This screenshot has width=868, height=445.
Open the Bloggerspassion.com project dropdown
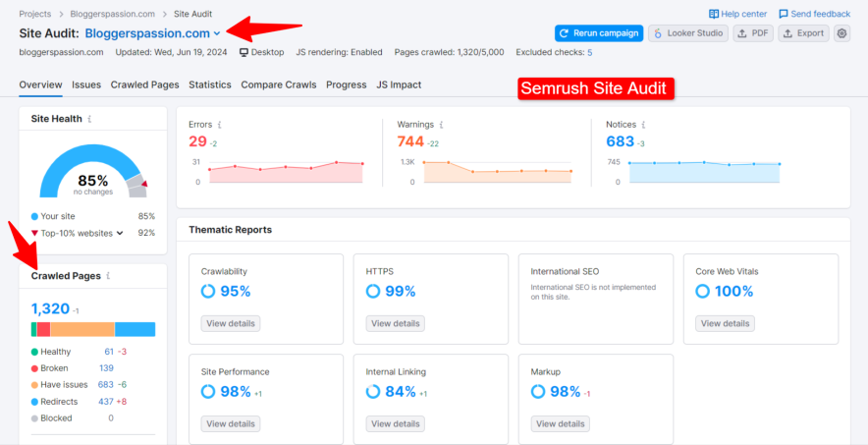coord(153,33)
